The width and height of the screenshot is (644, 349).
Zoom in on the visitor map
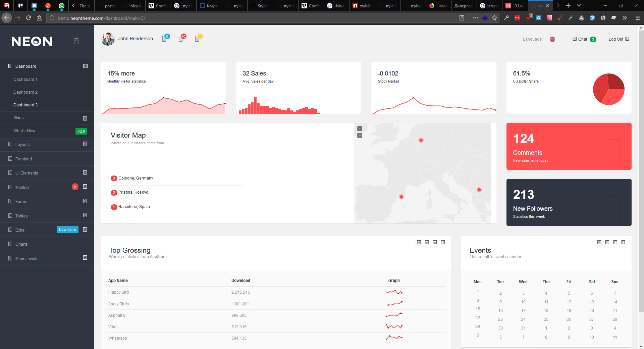coord(360,129)
